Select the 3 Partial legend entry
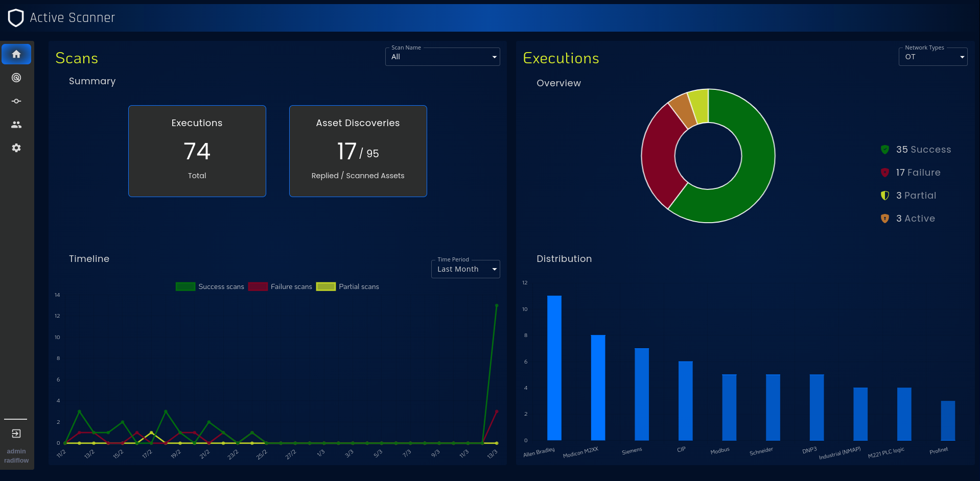980x481 pixels. 916,196
